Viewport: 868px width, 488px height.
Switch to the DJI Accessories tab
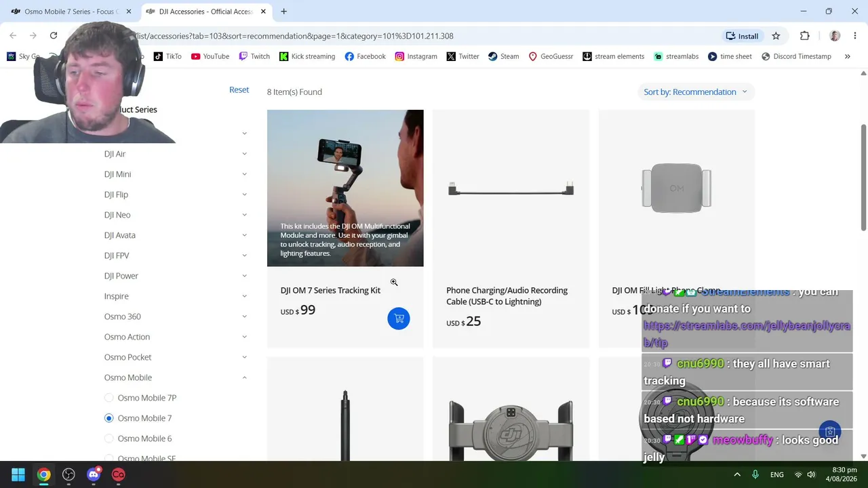207,12
